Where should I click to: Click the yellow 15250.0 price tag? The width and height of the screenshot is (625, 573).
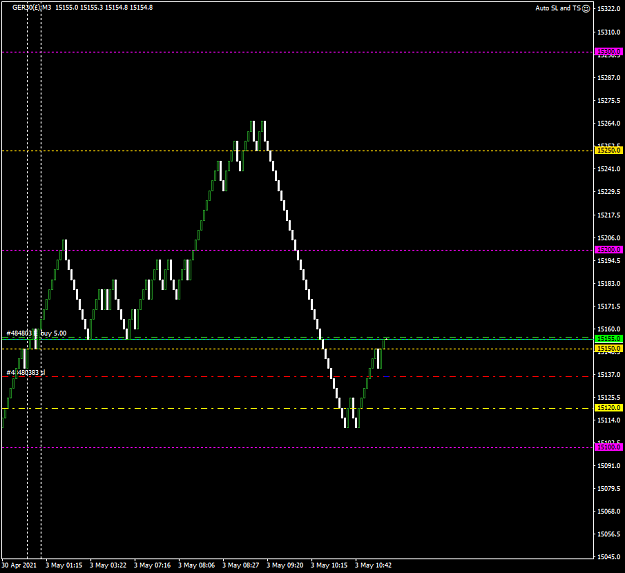(608, 150)
